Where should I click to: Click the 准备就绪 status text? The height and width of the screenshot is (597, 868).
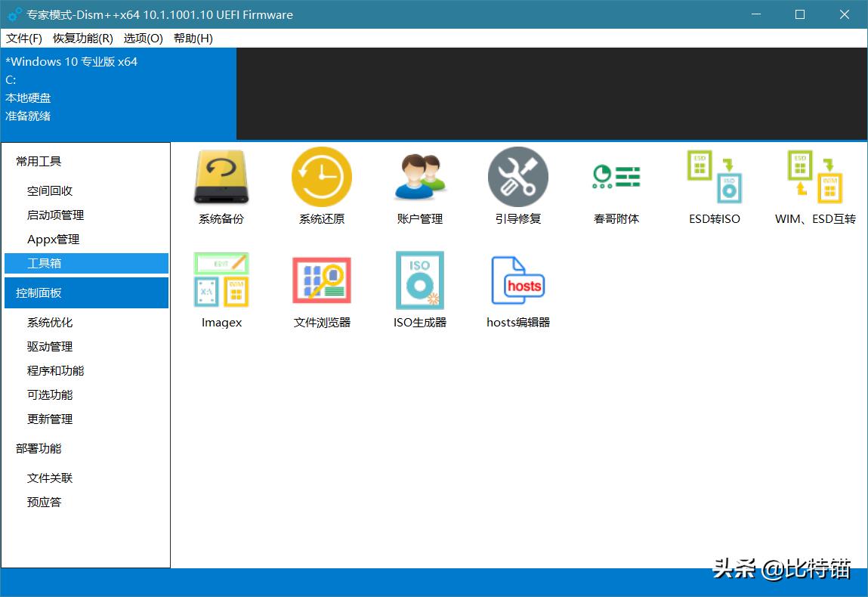(x=28, y=116)
